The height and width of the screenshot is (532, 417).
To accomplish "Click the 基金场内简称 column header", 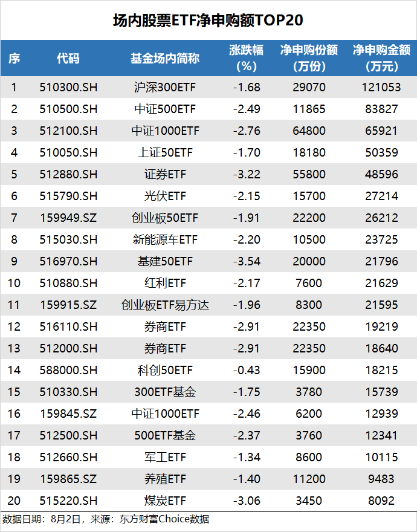I will click(165, 59).
